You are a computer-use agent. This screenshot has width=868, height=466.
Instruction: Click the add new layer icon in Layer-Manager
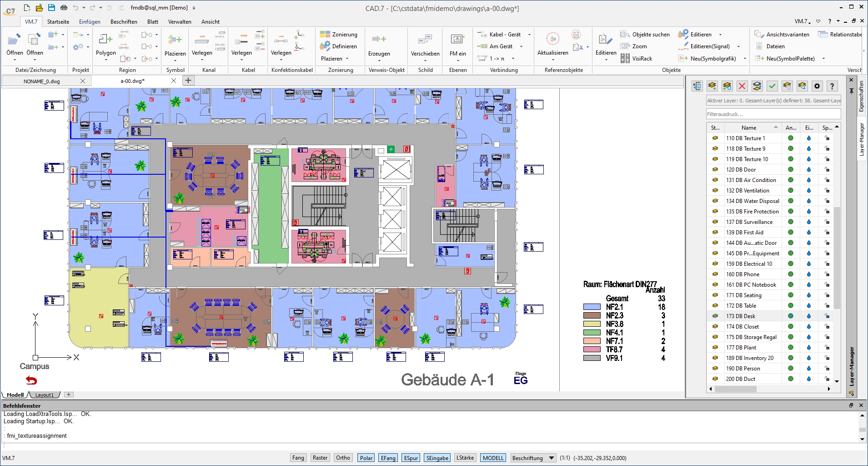[x=712, y=86]
